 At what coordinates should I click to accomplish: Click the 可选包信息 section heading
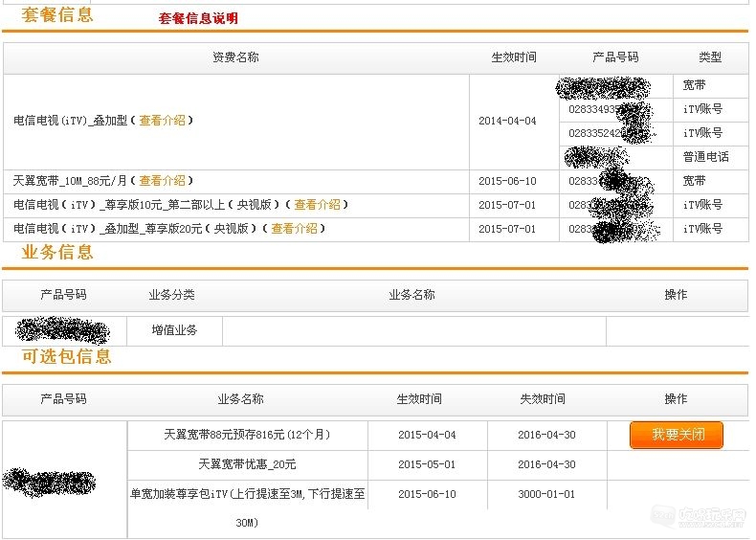pyautogui.click(x=67, y=356)
